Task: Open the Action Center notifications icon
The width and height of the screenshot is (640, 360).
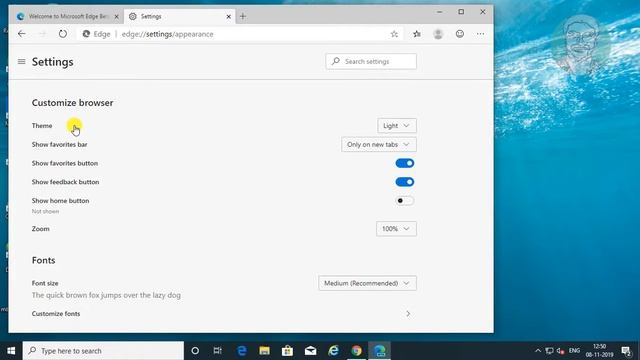Action: [x=626, y=351]
